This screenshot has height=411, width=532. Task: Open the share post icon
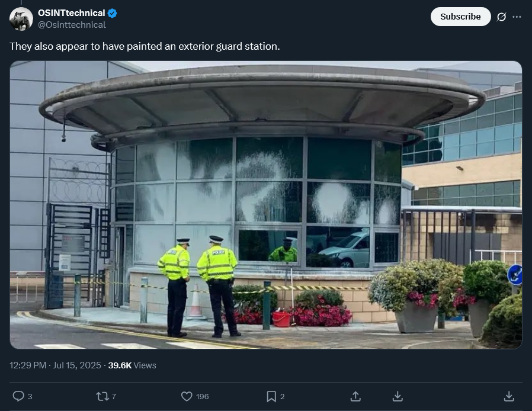coord(355,396)
